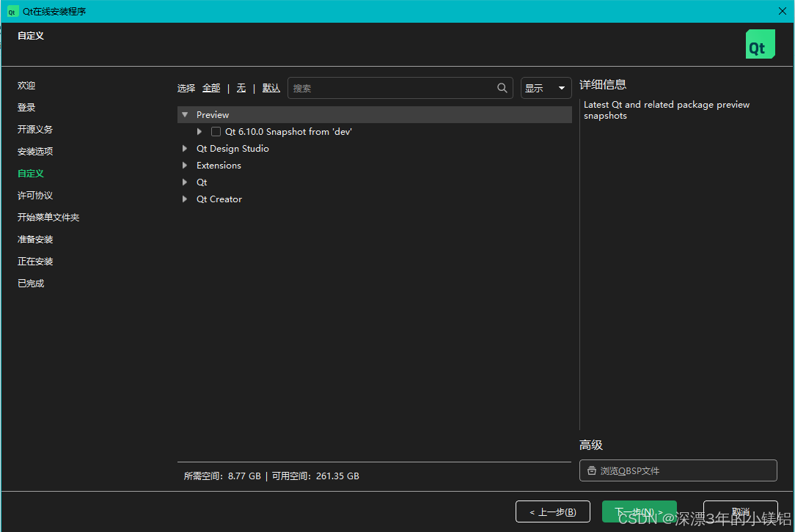Click the 可用空间: 261.35 GB text
The image size is (795, 532).
click(x=315, y=476)
